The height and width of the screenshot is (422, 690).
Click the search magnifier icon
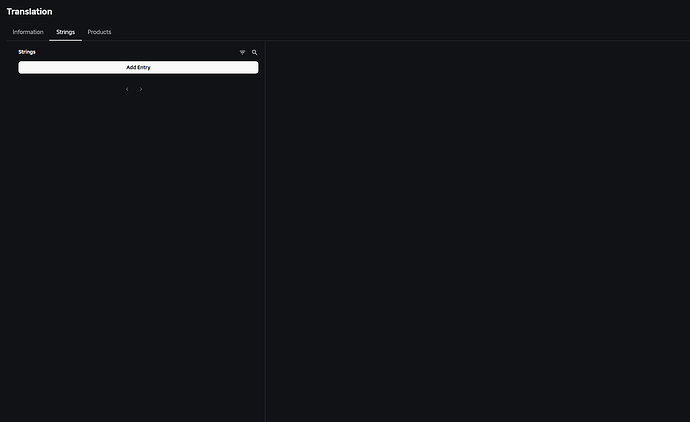pyautogui.click(x=254, y=52)
